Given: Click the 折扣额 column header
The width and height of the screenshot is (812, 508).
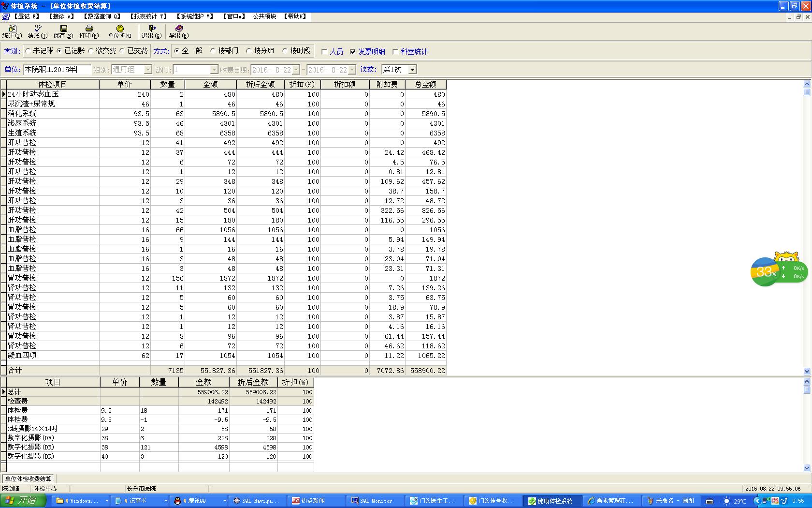Looking at the screenshot, I should click(x=345, y=84).
